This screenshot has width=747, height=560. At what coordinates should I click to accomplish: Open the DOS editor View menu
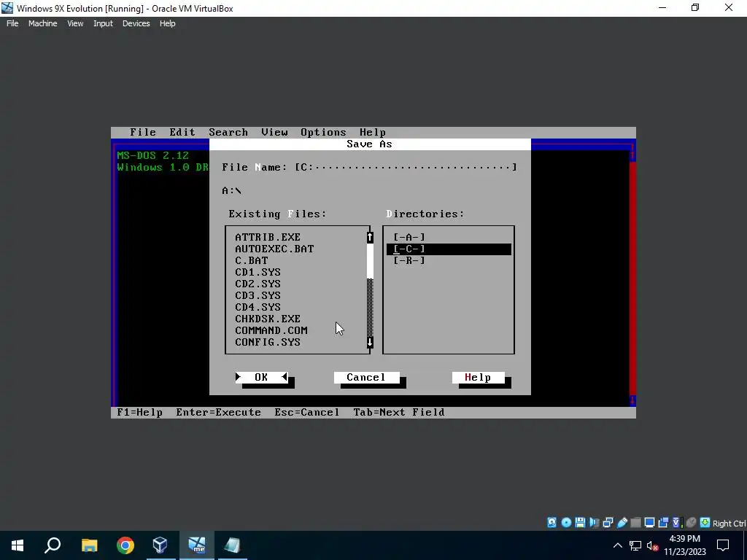pos(274,133)
